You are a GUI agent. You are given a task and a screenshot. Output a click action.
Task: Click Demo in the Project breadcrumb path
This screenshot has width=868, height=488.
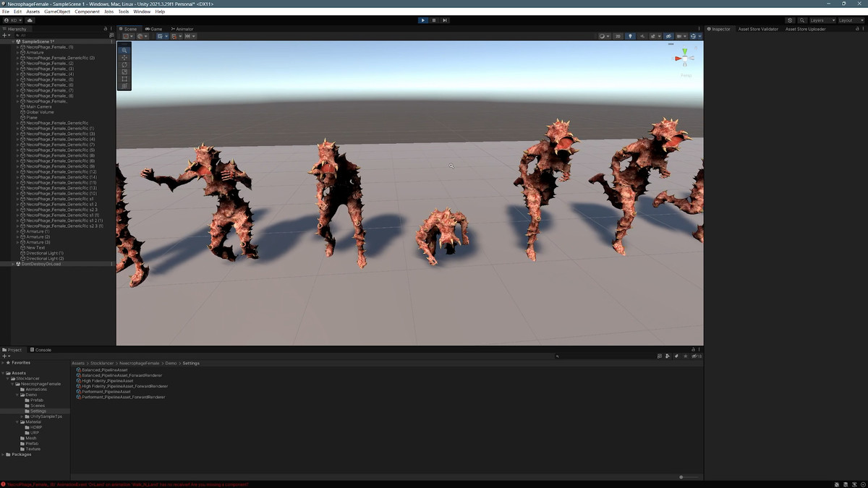171,363
